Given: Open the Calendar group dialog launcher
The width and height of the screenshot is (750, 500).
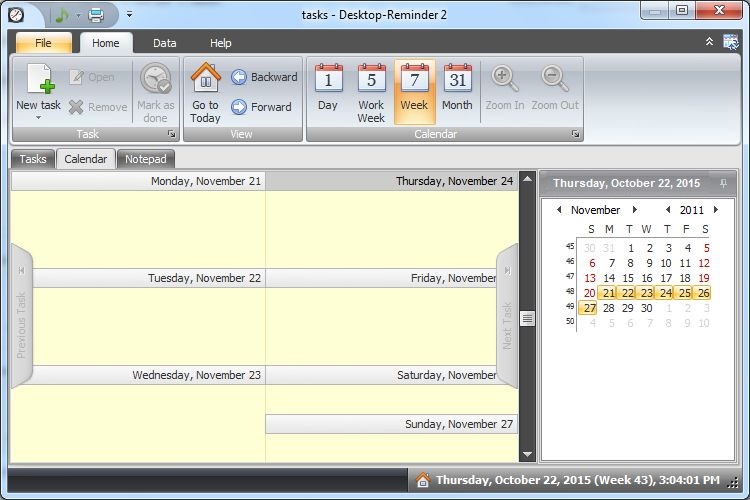Looking at the screenshot, I should pos(575,134).
